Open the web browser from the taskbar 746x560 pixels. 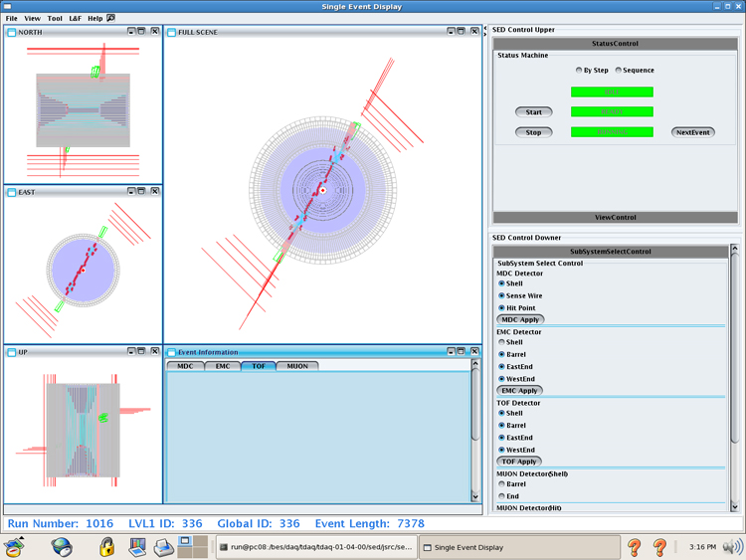62,546
